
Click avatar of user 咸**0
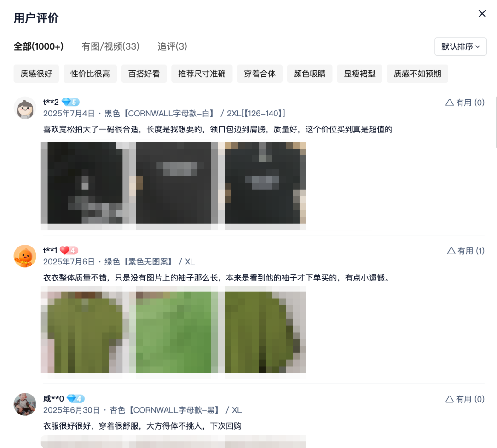(25, 404)
